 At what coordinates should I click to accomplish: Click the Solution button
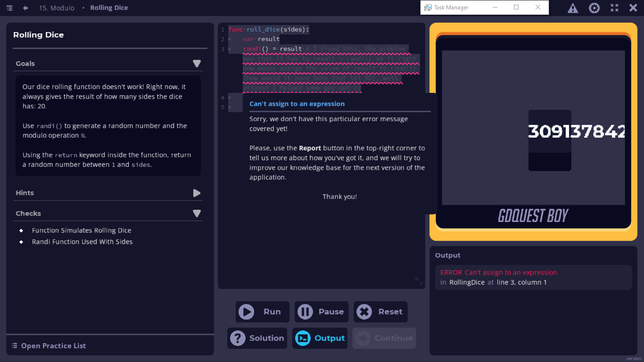tap(257, 338)
